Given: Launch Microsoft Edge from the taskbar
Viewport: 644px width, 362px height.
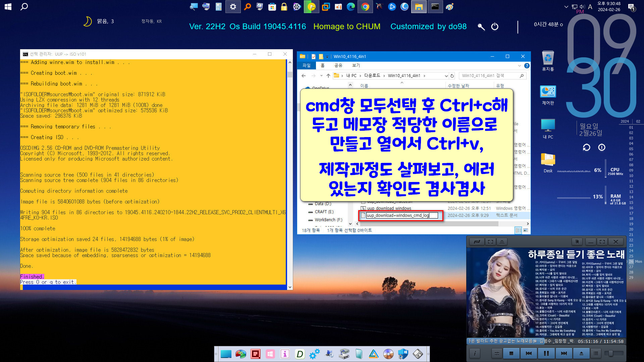Looking at the screenshot, I should [x=351, y=7].
